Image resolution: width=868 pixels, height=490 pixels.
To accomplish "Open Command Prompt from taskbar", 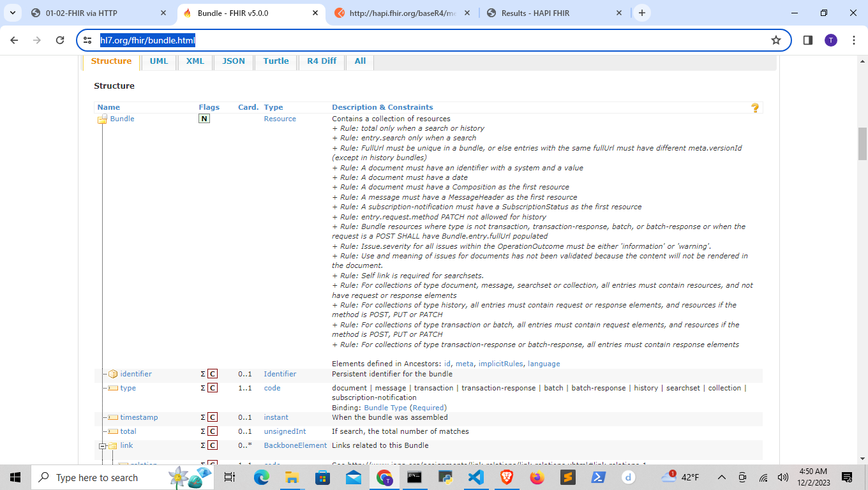I will click(x=415, y=477).
